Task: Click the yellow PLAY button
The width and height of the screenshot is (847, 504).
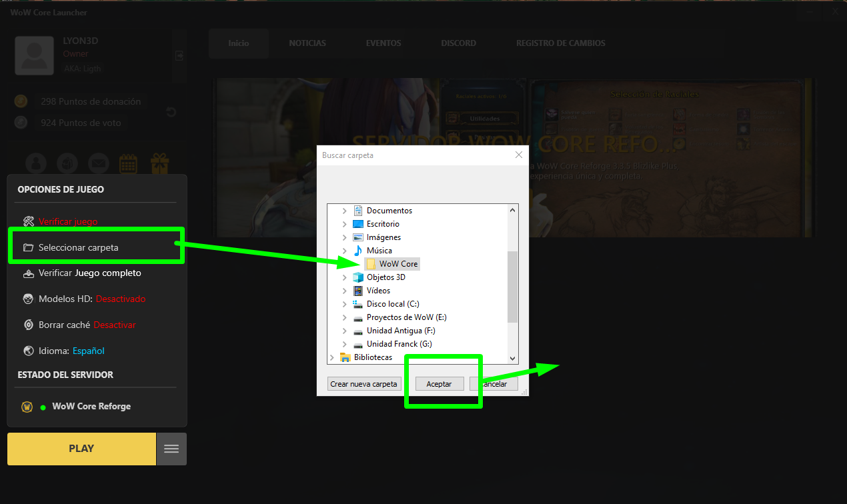Action: (81, 449)
